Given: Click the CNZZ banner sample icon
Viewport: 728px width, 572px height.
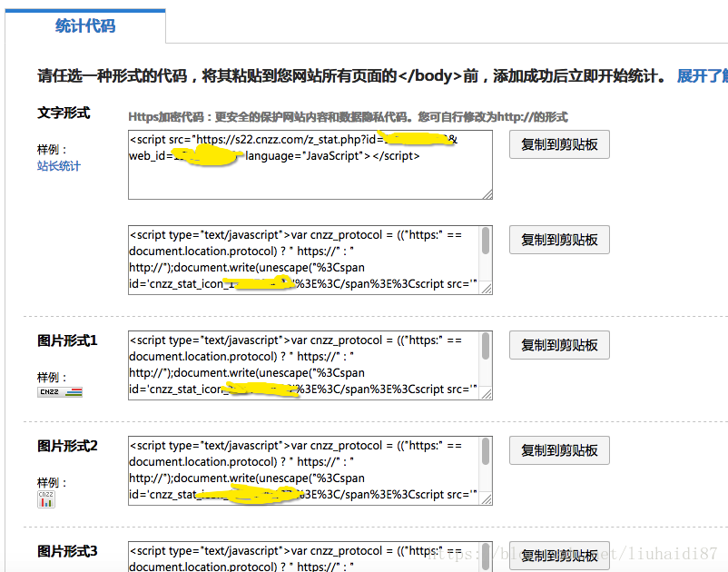Looking at the screenshot, I should point(60,392).
